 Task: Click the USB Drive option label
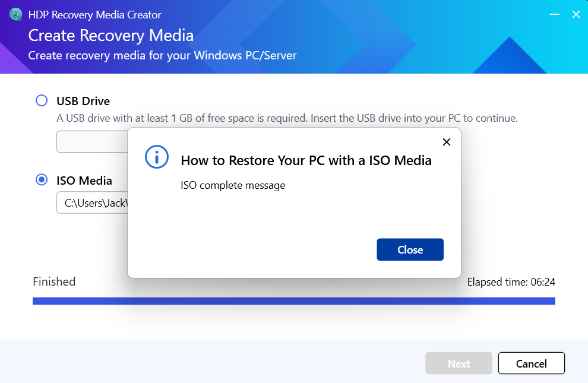coord(83,101)
